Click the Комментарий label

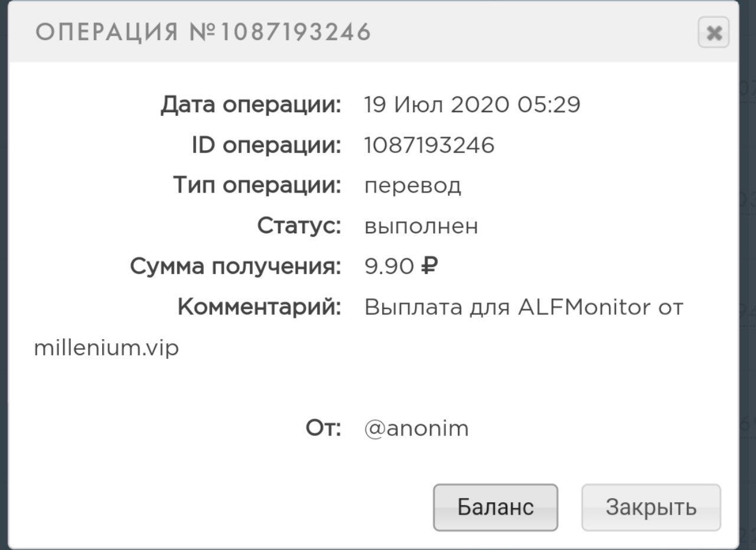(x=260, y=307)
